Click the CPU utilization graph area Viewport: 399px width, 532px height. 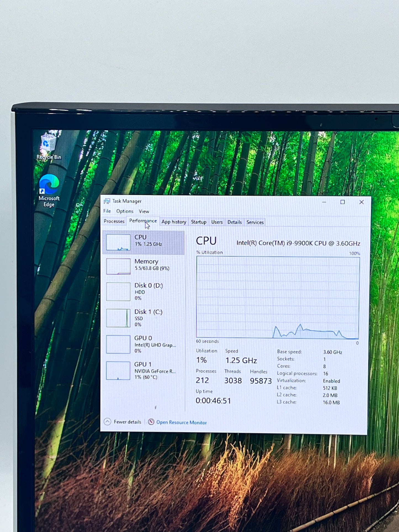278,297
